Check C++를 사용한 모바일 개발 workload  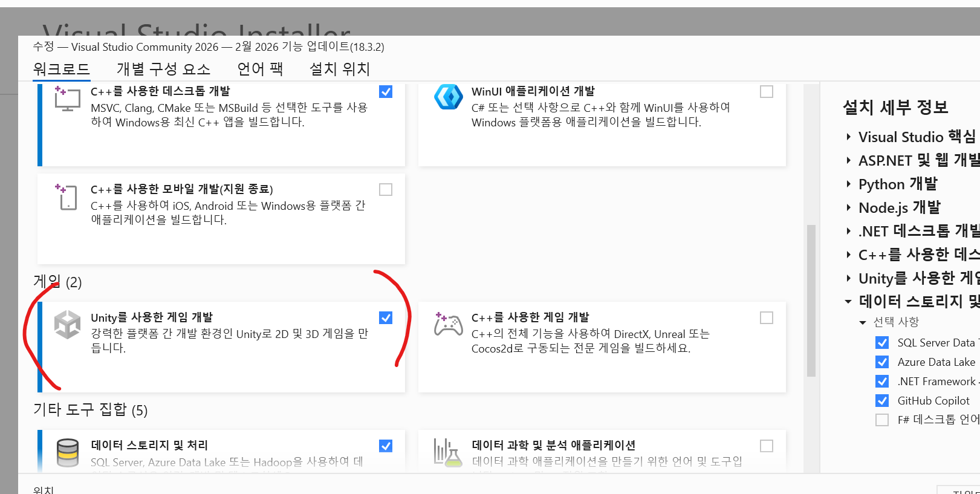click(386, 189)
